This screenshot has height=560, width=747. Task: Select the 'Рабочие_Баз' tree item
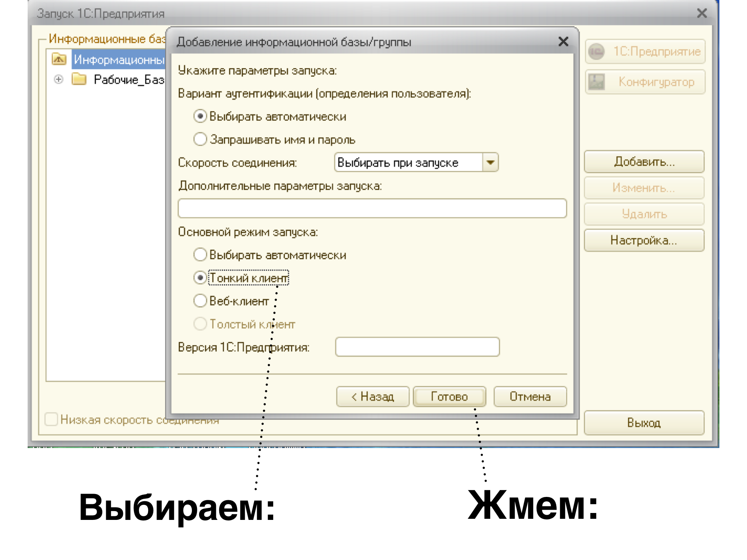coord(129,79)
